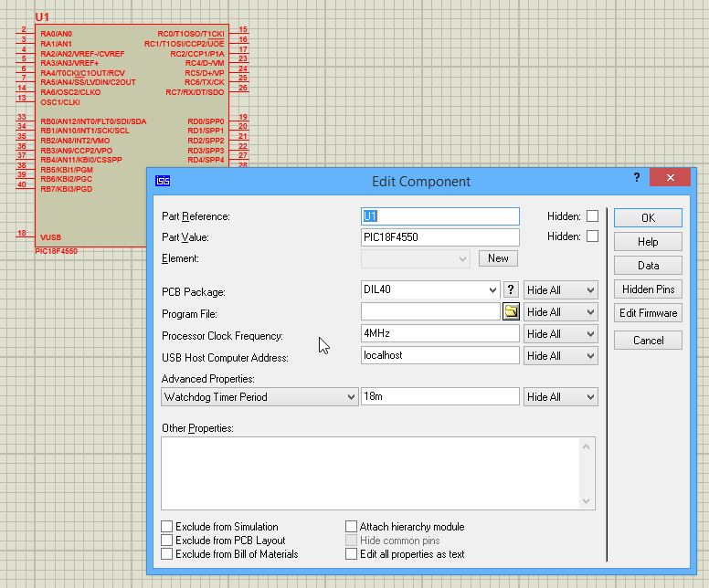Click the title bar help question mark

(x=637, y=177)
